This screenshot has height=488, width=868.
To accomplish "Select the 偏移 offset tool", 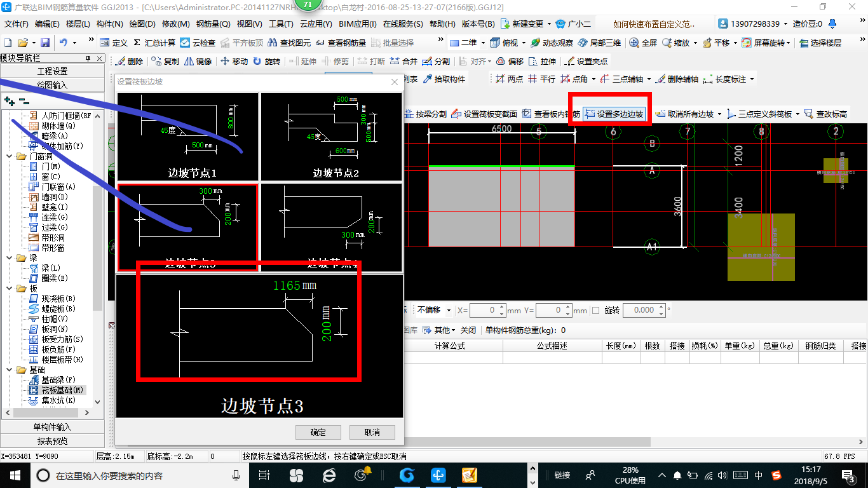I will [x=510, y=62].
